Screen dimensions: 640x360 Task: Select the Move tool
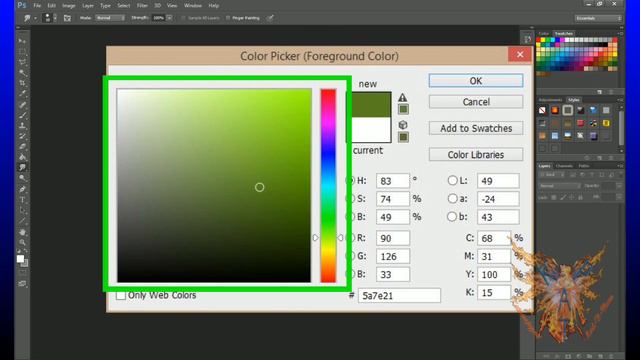[x=22, y=41]
